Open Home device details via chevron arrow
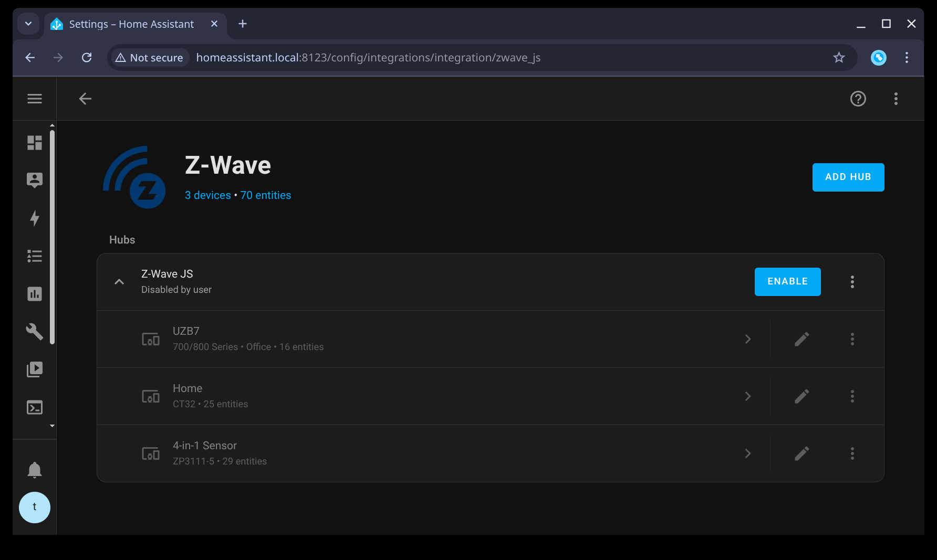The image size is (937, 560). point(748,396)
